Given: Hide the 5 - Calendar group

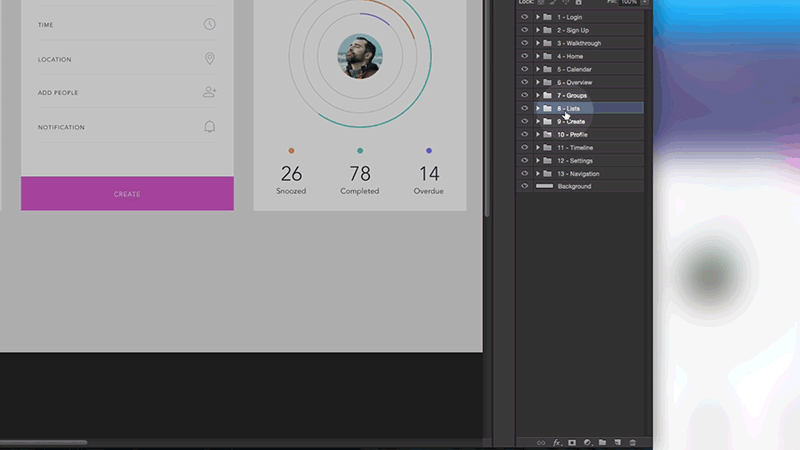Looking at the screenshot, I should 524,69.
